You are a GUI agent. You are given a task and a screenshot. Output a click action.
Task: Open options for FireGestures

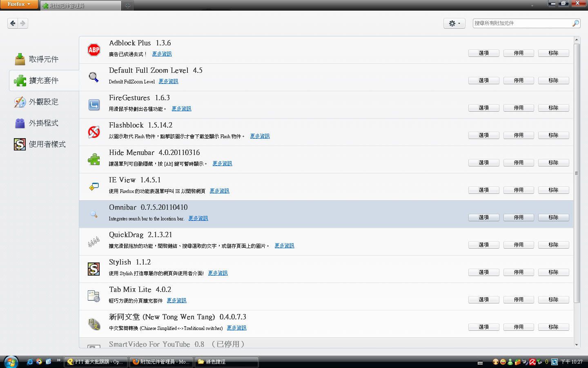(483, 108)
